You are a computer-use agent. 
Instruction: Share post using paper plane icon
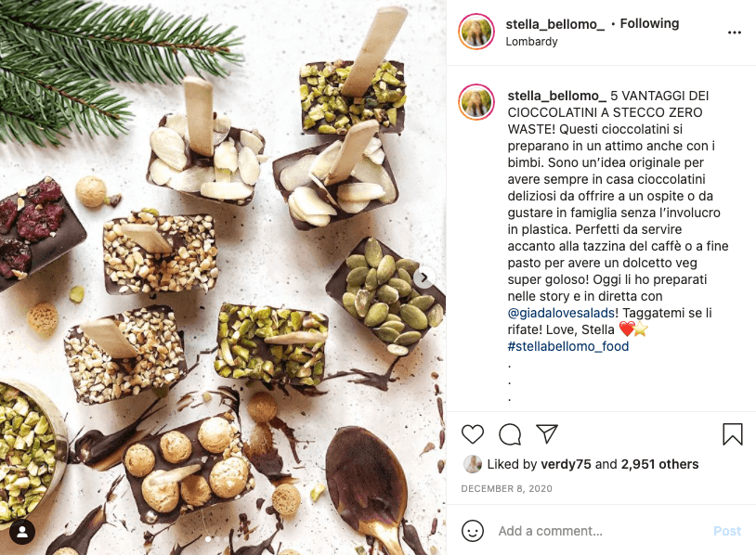coord(547,434)
